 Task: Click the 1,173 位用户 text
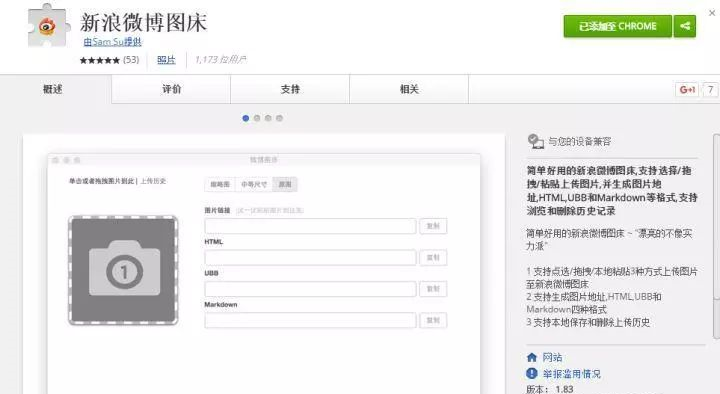pos(220,60)
